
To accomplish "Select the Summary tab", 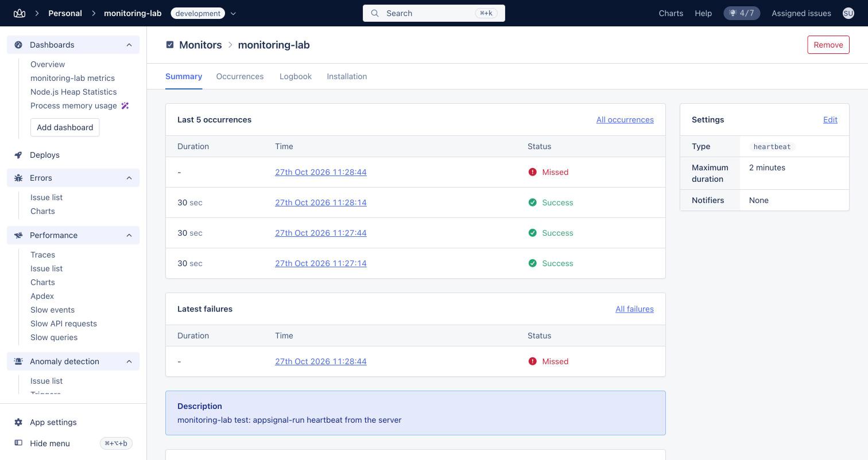I will [x=184, y=76].
